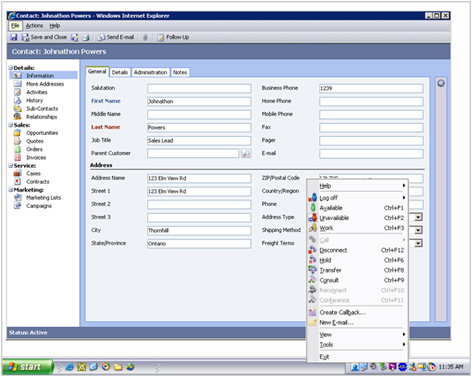Screen dimensions: 472x377
Task: Click the Business Phone field
Action: [x=371, y=88]
